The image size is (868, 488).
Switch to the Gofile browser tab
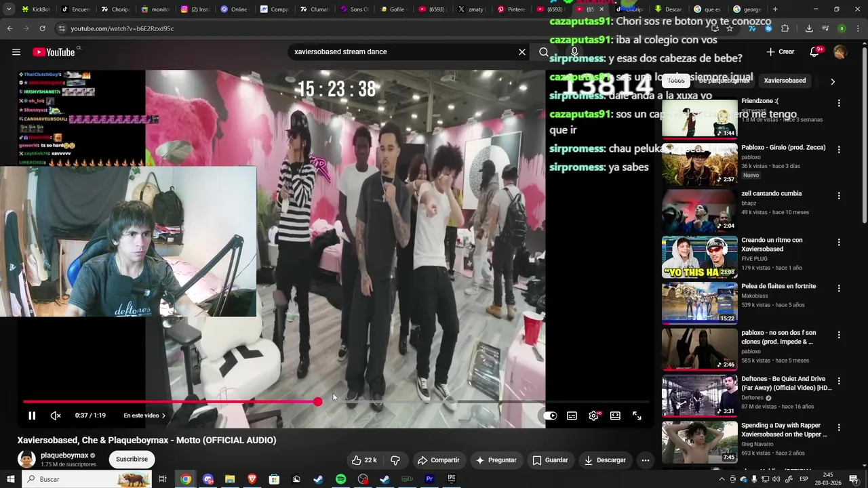[393, 9]
